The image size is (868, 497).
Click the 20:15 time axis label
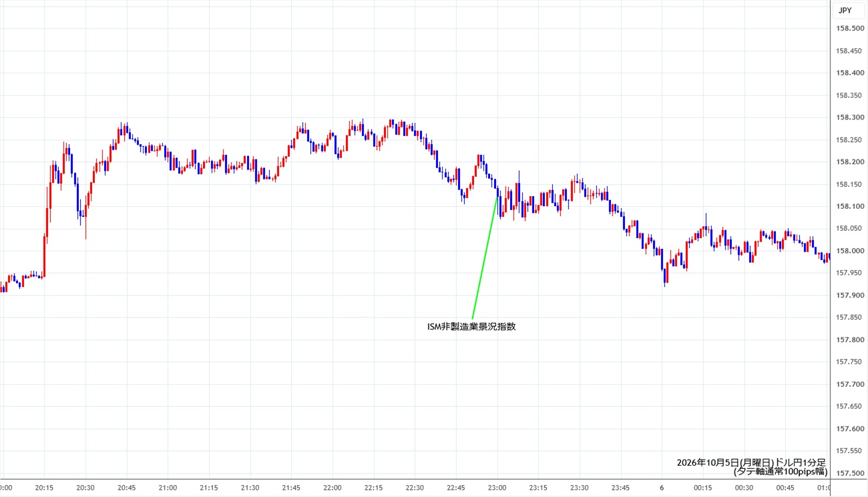45,488
